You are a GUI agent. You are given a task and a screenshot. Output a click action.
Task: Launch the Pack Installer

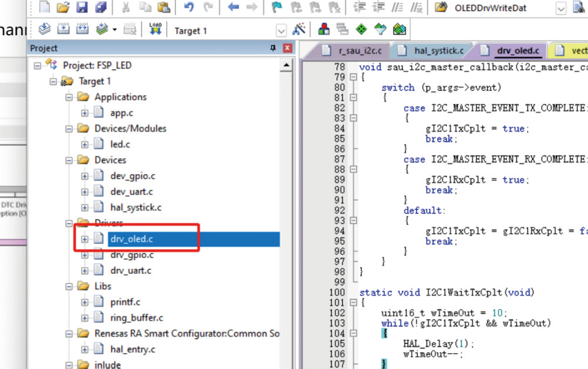click(x=400, y=29)
